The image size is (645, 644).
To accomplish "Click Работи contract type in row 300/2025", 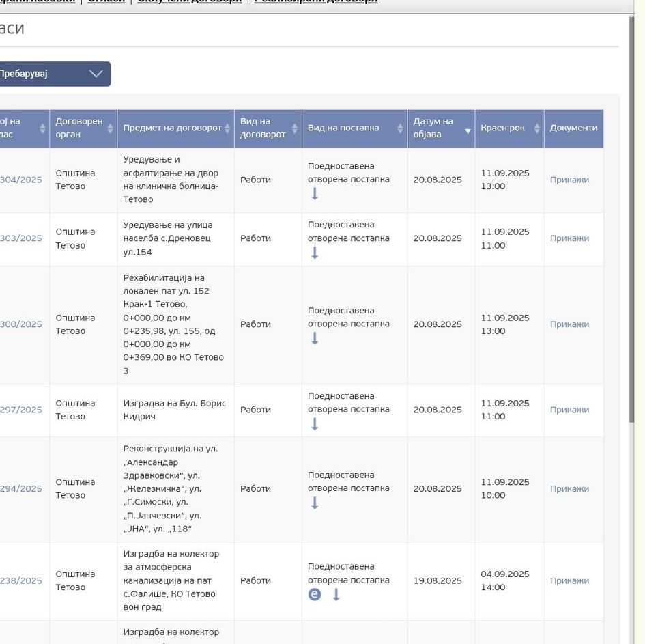I will [x=255, y=324].
